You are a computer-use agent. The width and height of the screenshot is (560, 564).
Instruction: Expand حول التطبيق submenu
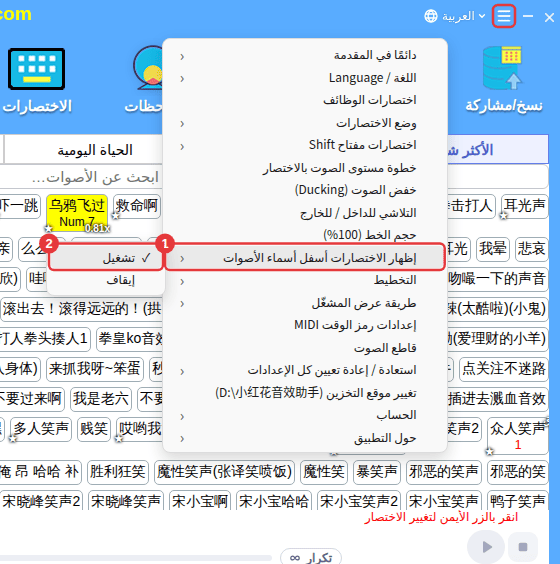305,438
